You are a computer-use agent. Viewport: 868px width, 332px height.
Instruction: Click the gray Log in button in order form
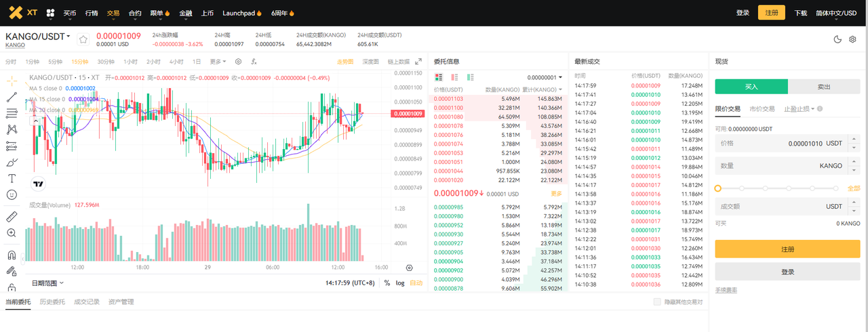(x=787, y=272)
